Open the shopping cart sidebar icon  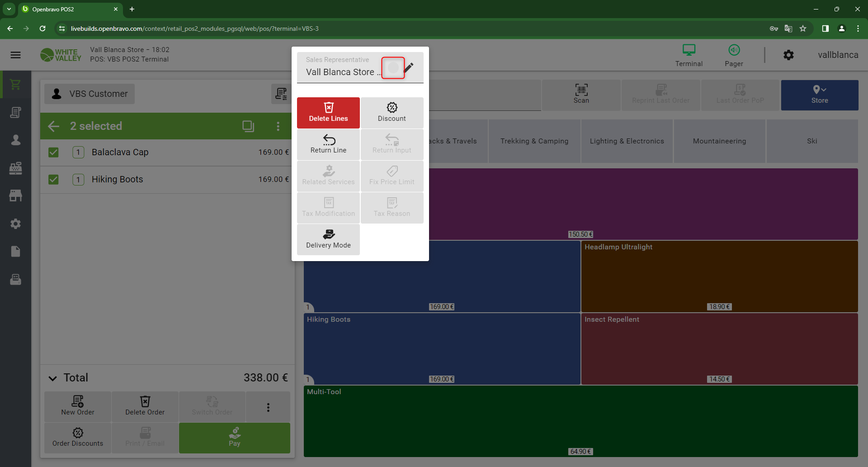point(16,84)
